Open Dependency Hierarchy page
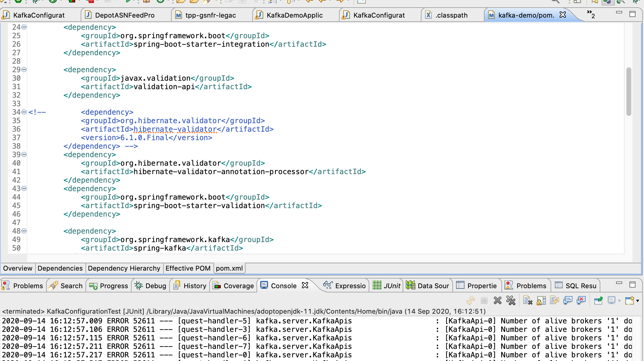The image size is (644, 361). (124, 268)
